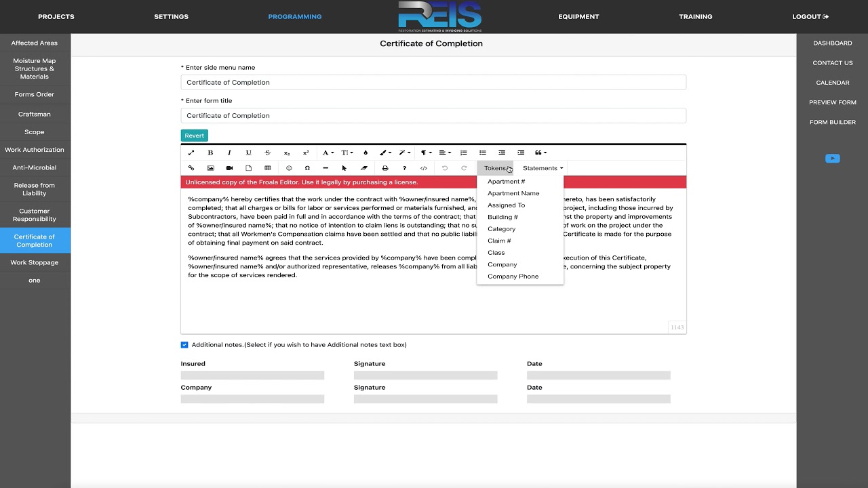The height and width of the screenshot is (488, 868).
Task: Undo last edit icon
Action: pyautogui.click(x=445, y=168)
